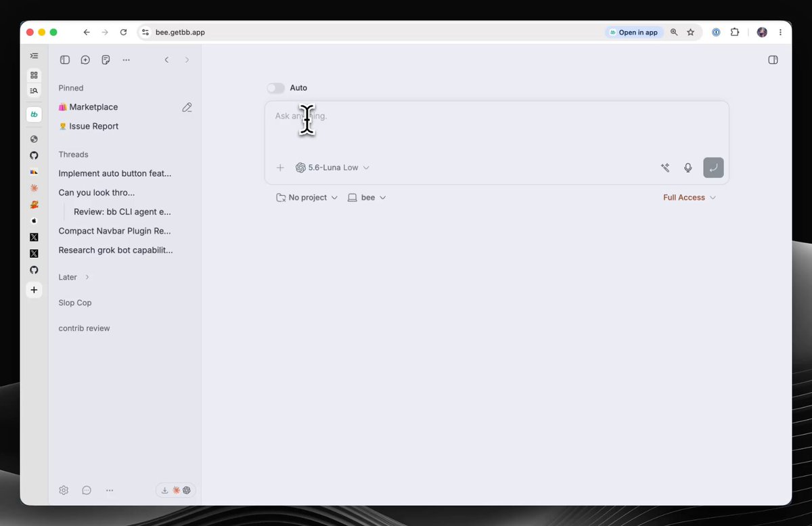This screenshot has width=812, height=526.
Task: Open the Full Access permissions dropdown
Action: (x=690, y=198)
